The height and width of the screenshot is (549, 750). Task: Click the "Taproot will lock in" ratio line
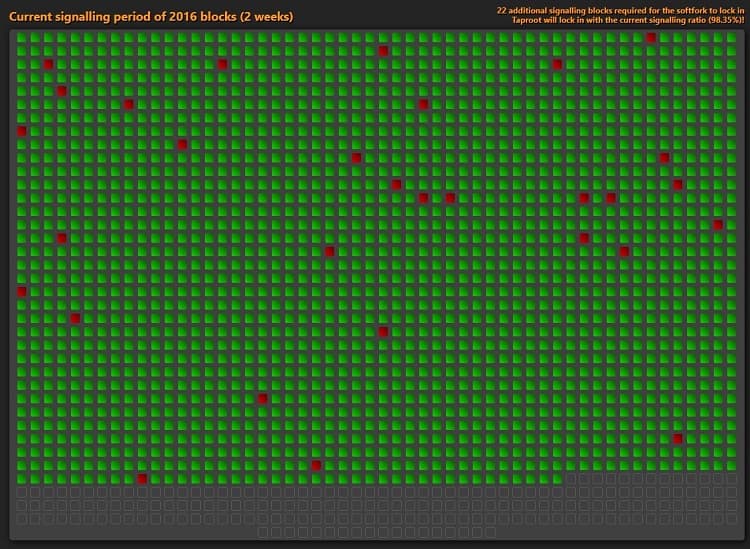[628, 20]
